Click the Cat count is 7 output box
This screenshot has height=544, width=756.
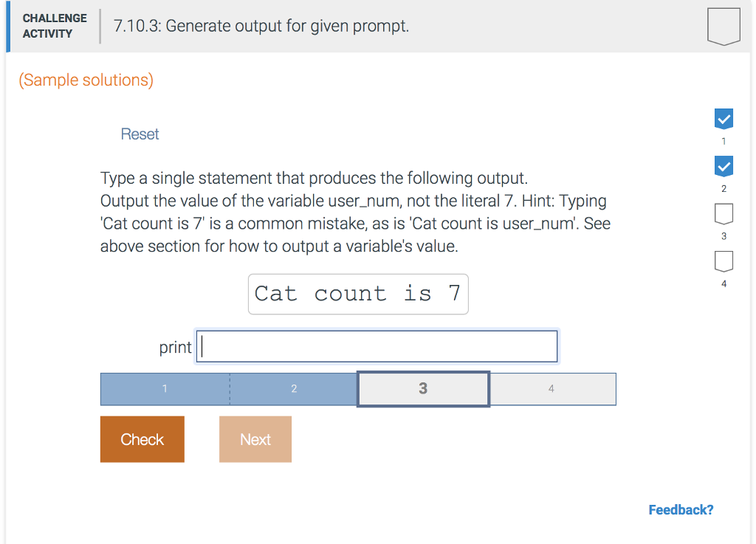click(x=358, y=294)
